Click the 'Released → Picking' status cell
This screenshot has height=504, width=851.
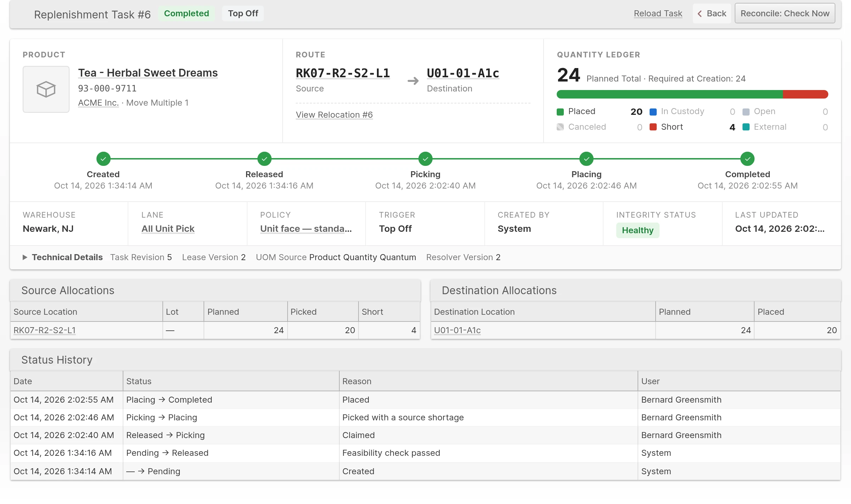[x=231, y=435]
